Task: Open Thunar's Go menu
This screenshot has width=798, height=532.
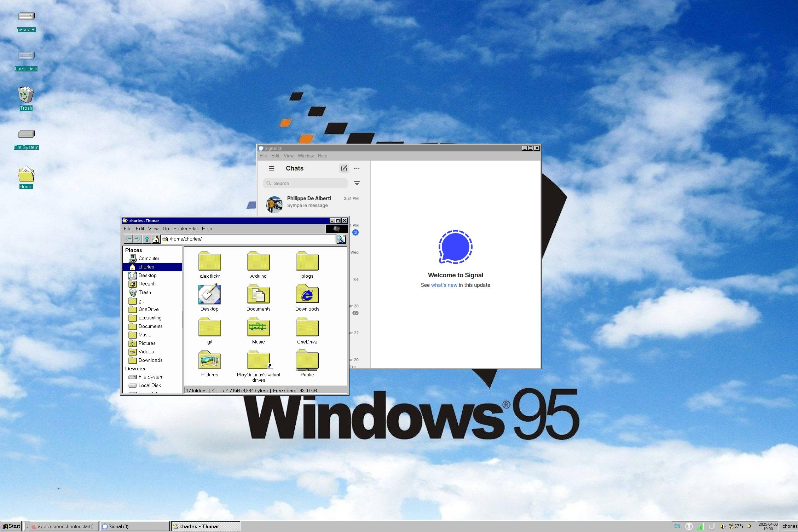Action: coord(166,229)
